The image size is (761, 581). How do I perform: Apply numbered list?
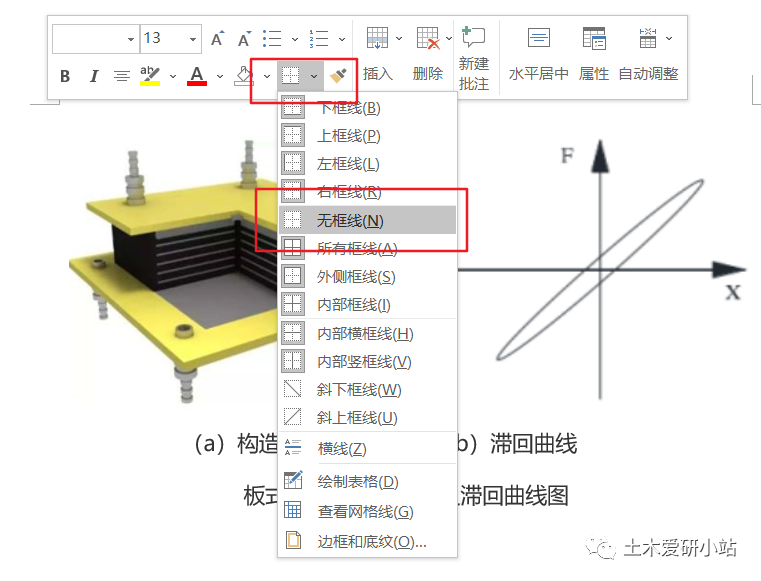[319, 38]
